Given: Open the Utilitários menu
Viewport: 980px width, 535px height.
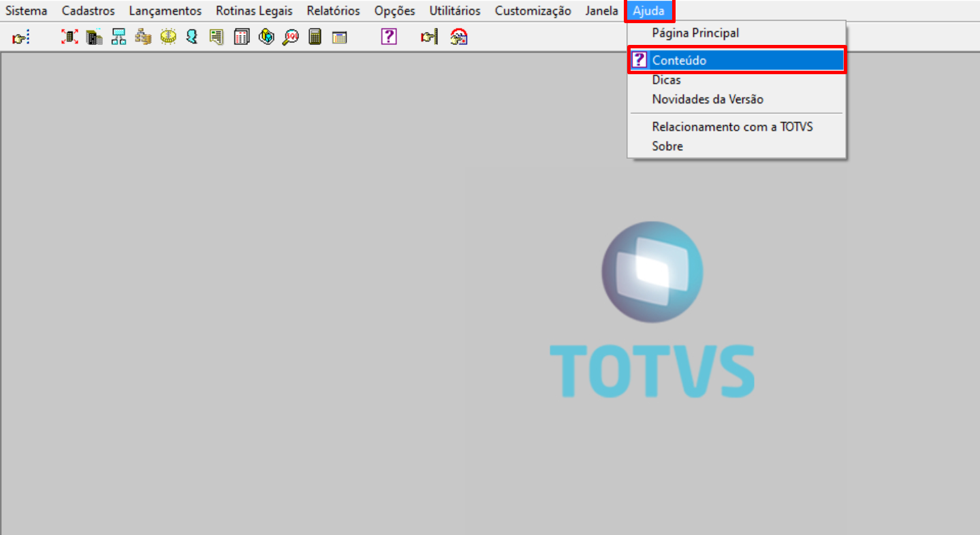Looking at the screenshot, I should (455, 11).
